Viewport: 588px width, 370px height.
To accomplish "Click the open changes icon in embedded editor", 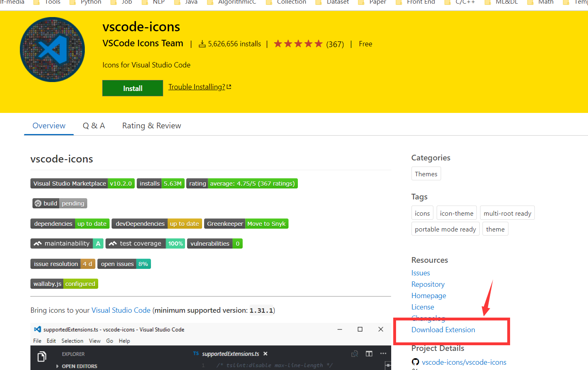I will (x=355, y=354).
